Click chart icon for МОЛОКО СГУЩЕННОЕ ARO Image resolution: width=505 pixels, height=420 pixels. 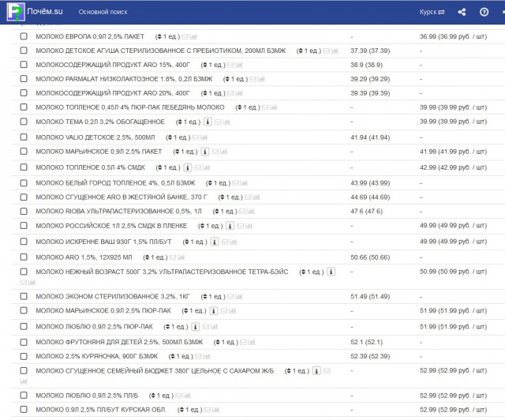(256, 197)
